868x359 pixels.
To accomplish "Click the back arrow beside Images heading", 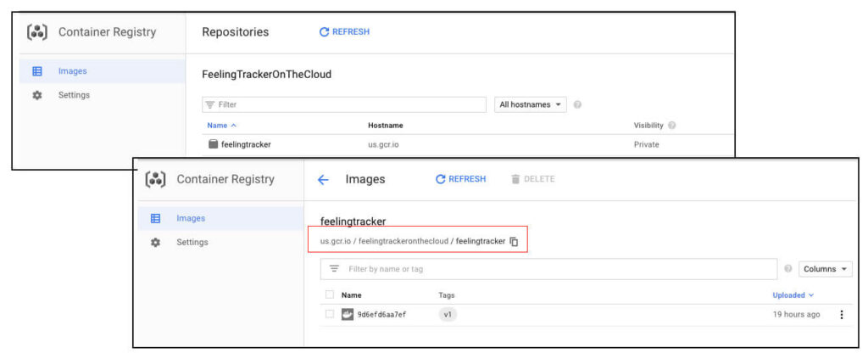I will [x=323, y=180].
